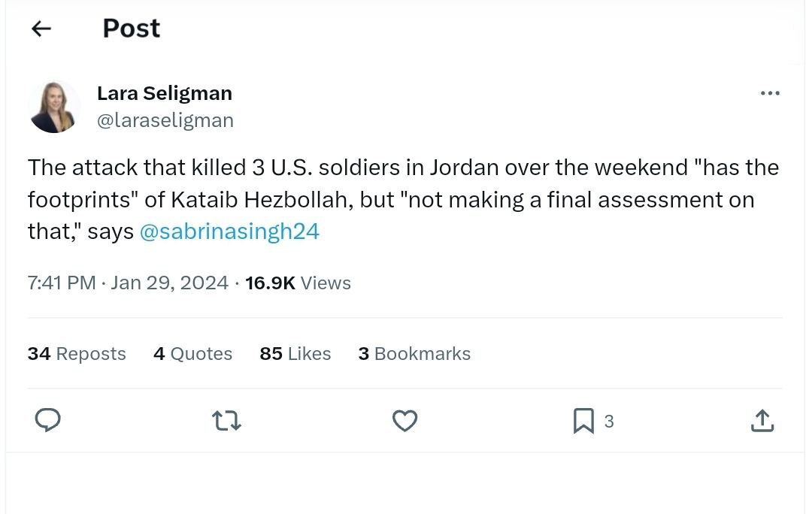Show the 4 Quotes list

192,354
